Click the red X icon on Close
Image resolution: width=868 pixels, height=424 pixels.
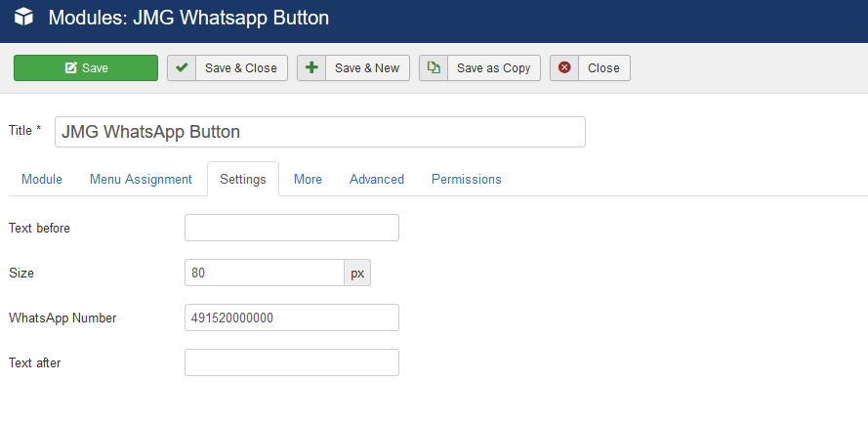[564, 68]
